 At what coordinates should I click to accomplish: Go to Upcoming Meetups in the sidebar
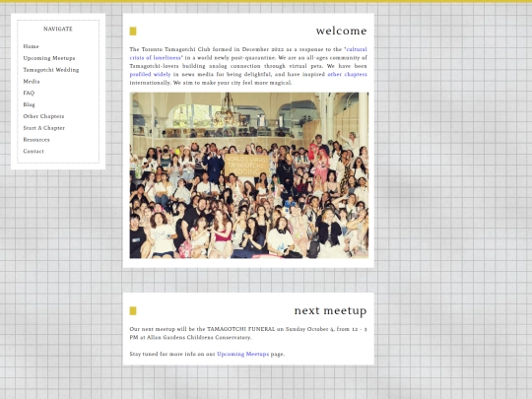tap(49, 58)
